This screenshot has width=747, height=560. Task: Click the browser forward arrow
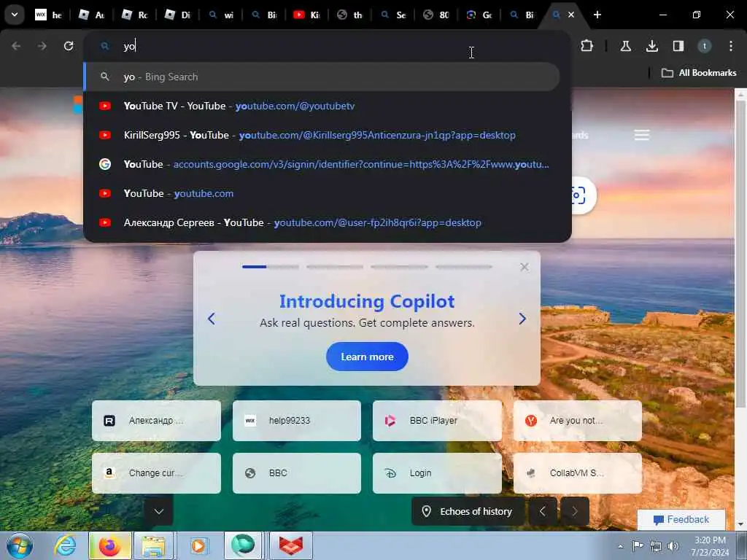point(42,46)
